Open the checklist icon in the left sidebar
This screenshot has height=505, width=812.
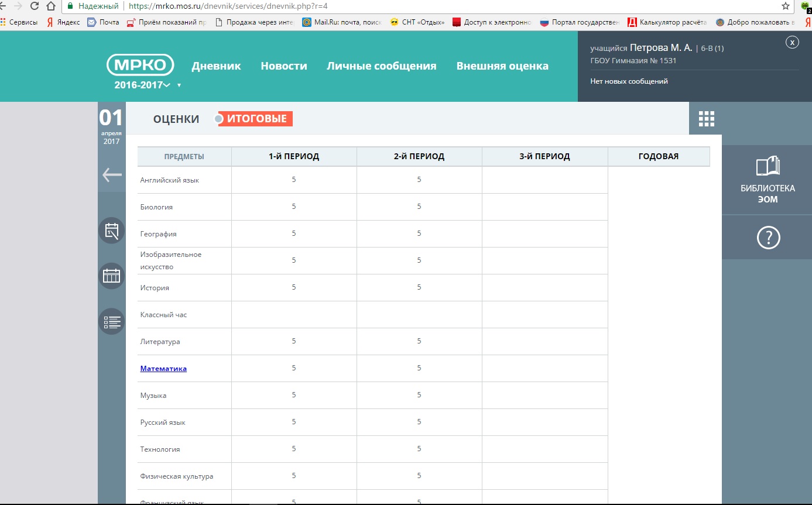(111, 321)
